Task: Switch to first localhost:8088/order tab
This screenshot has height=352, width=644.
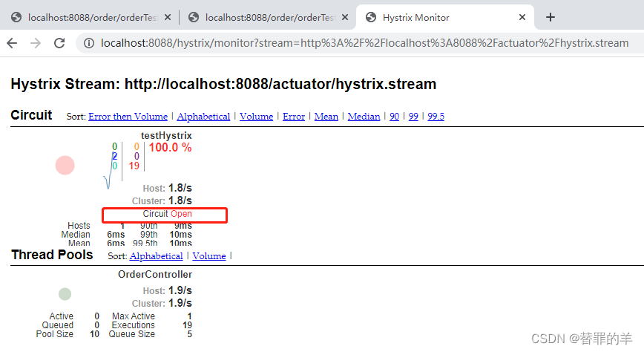Action: click(x=90, y=17)
